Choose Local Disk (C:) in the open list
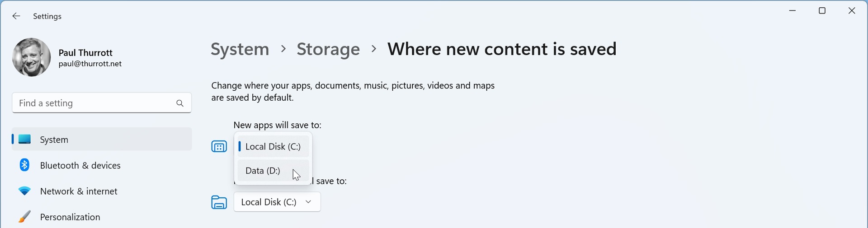This screenshot has height=228, width=868. tap(273, 147)
